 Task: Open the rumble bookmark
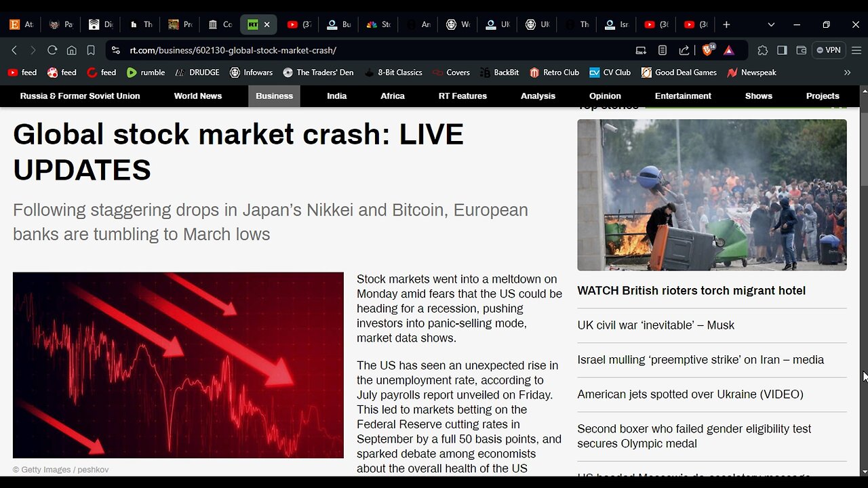tap(146, 73)
